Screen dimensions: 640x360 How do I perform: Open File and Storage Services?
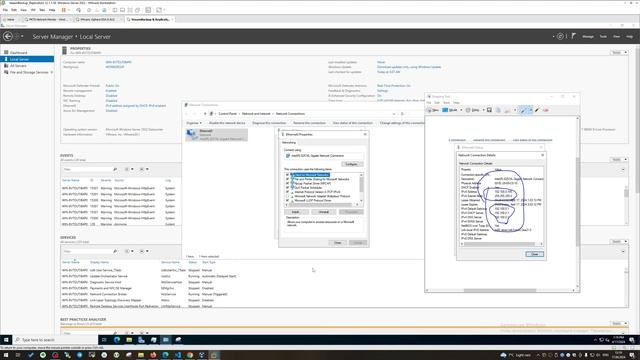pos(29,72)
